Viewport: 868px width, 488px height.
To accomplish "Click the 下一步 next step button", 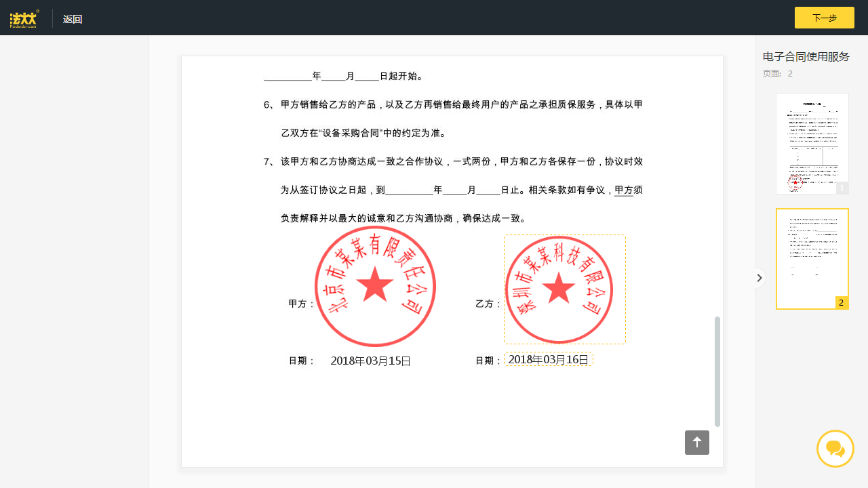I will tap(824, 17).
